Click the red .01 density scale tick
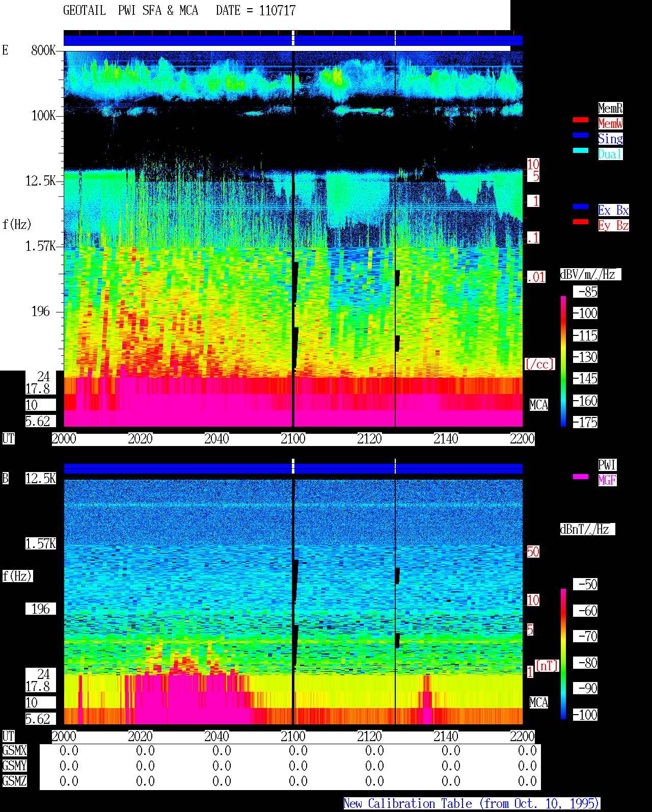652x812 pixels. [x=536, y=277]
